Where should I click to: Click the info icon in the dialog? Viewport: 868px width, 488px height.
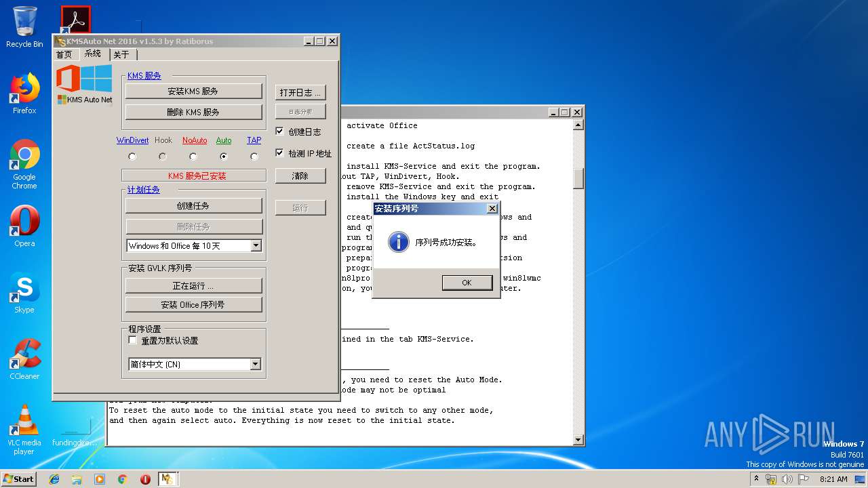[x=397, y=241]
